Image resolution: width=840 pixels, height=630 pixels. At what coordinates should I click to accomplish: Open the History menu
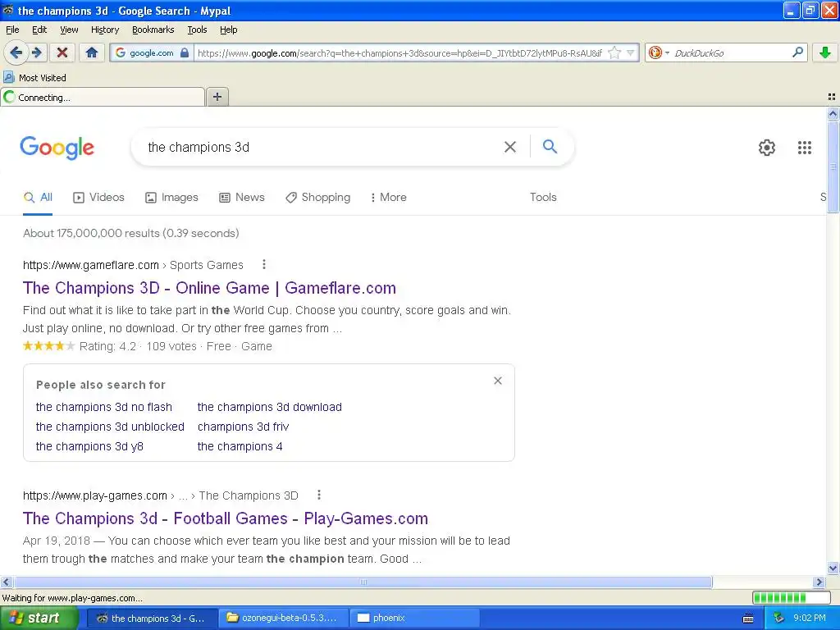point(104,30)
